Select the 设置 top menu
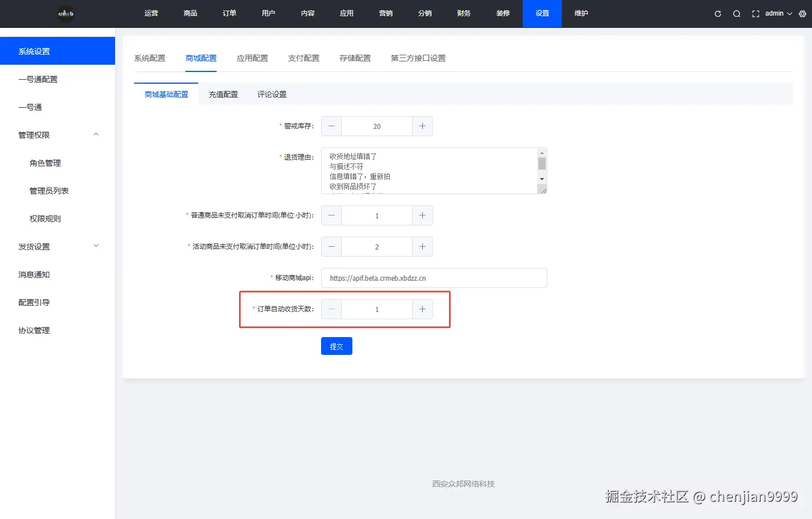The height and width of the screenshot is (519, 812). 542,13
